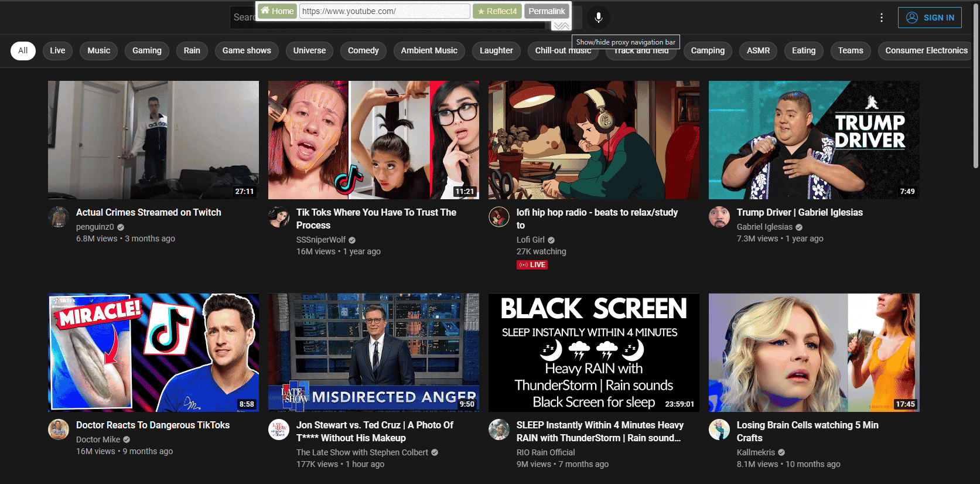Select the Gaming filter chip
This screenshot has width=980, height=484.
147,50
